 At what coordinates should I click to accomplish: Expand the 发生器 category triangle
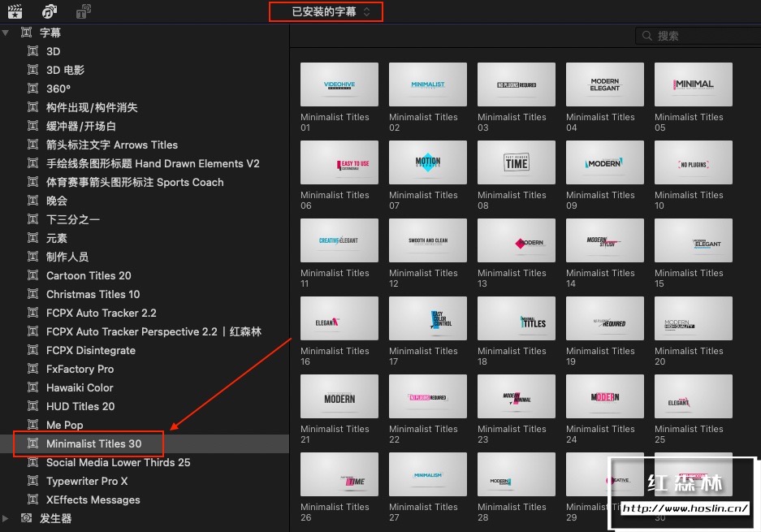click(6, 518)
